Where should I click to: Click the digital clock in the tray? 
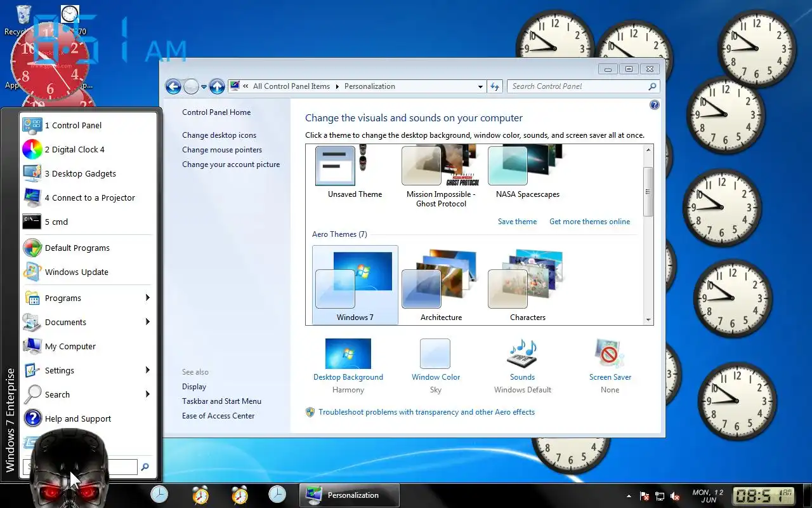pyautogui.click(x=764, y=496)
